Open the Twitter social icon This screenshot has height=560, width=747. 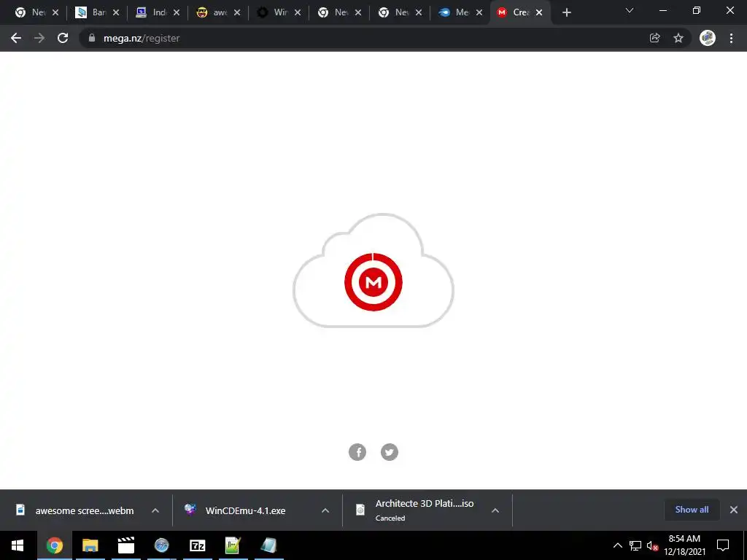390,452
